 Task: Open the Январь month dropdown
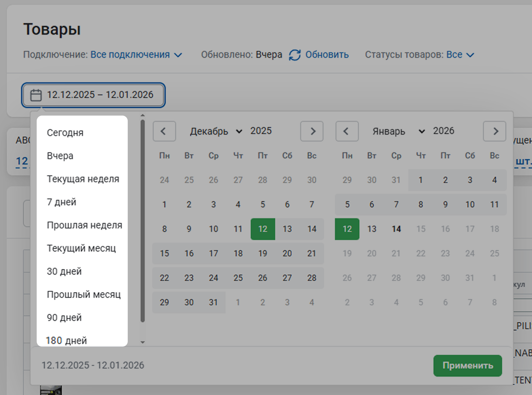pyautogui.click(x=398, y=131)
